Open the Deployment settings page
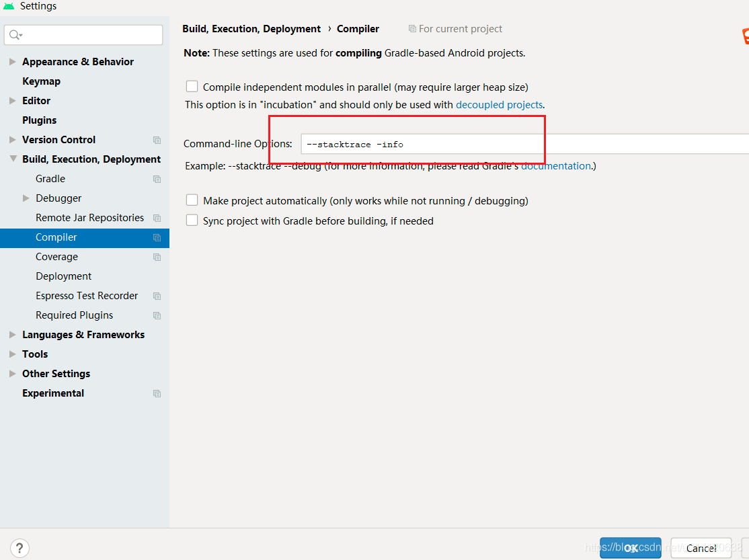749x560 pixels. point(63,276)
